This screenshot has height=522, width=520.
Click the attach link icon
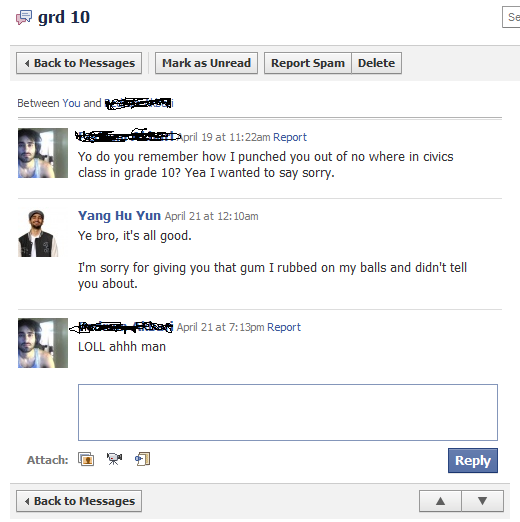point(143,459)
